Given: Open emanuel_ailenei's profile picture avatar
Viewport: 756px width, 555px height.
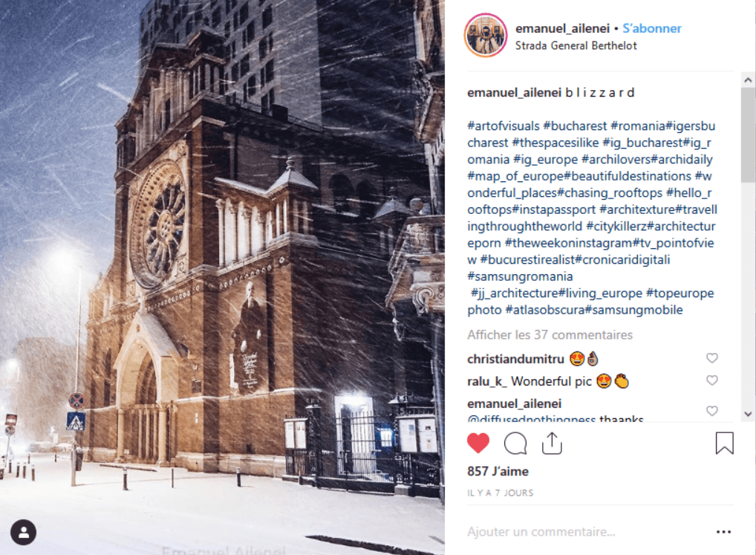Looking at the screenshot, I should [x=486, y=36].
